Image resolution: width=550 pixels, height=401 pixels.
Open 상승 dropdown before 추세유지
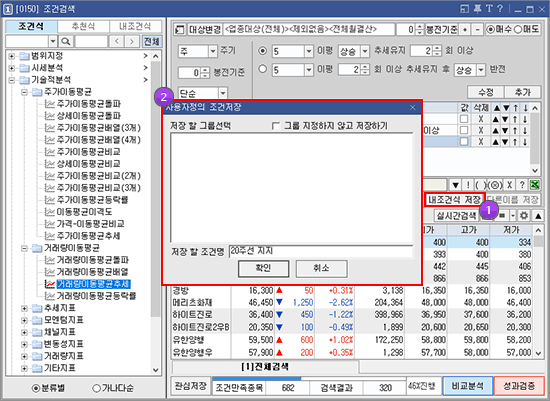pyautogui.click(x=365, y=51)
